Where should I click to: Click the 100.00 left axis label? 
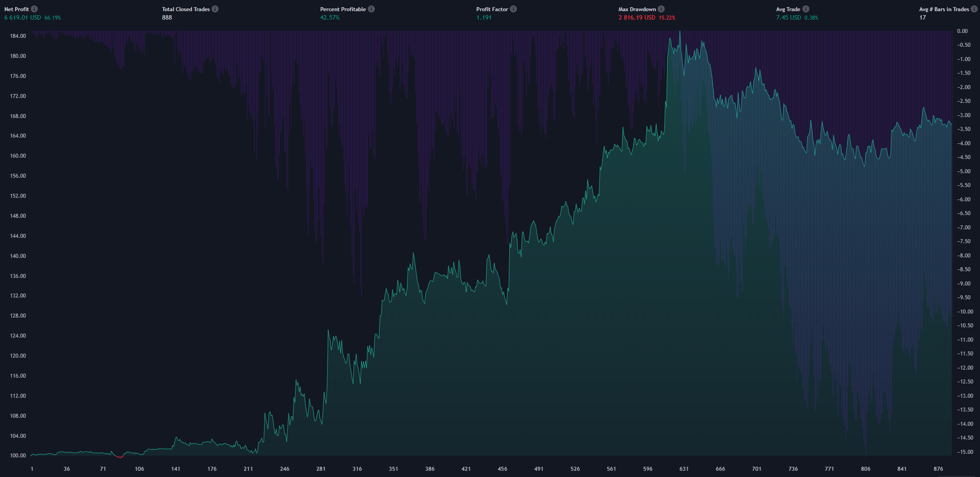[18, 456]
